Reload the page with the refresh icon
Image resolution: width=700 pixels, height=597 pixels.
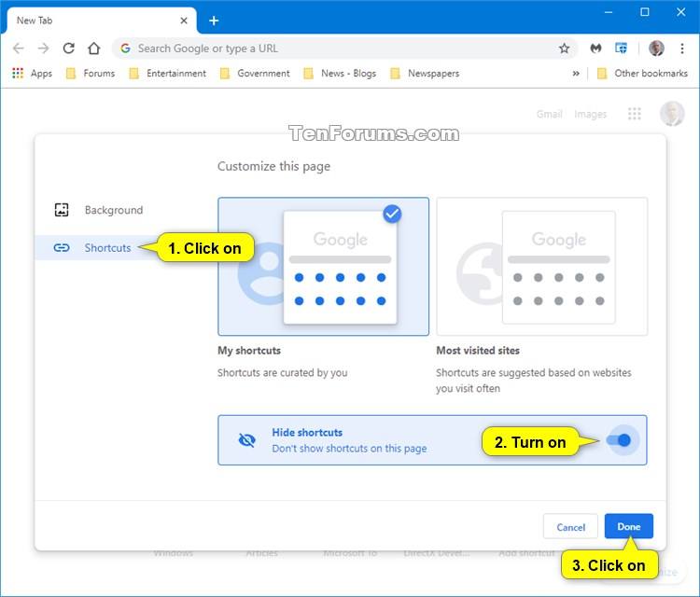pyautogui.click(x=68, y=49)
